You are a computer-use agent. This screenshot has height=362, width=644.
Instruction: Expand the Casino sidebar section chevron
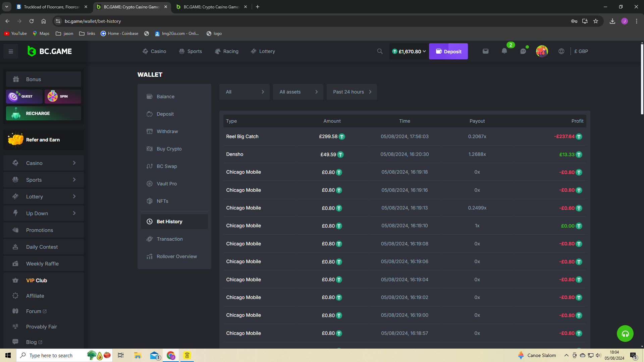74,163
